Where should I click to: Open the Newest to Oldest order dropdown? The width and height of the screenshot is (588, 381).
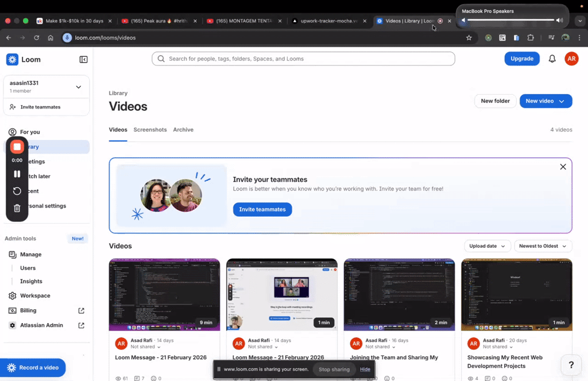coord(543,246)
